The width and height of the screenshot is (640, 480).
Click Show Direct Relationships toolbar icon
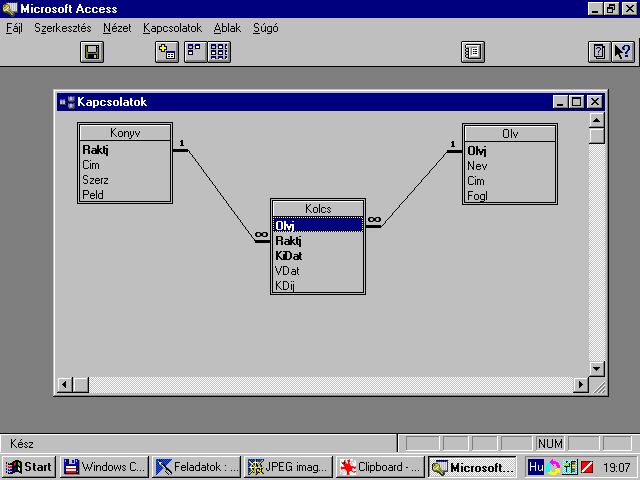pyautogui.click(x=195, y=52)
